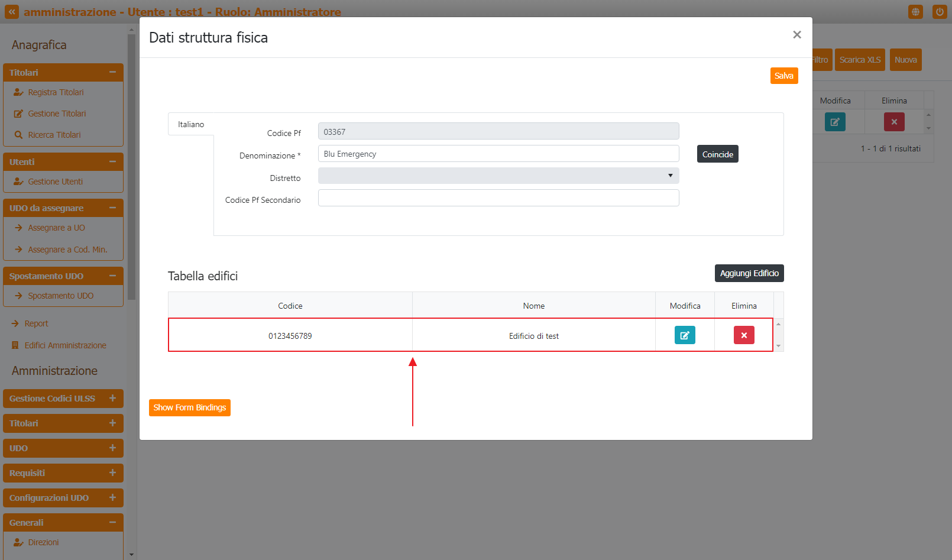Image resolution: width=952 pixels, height=560 pixels.
Task: Open Edifici Amministrazione menu item
Action: (65, 345)
